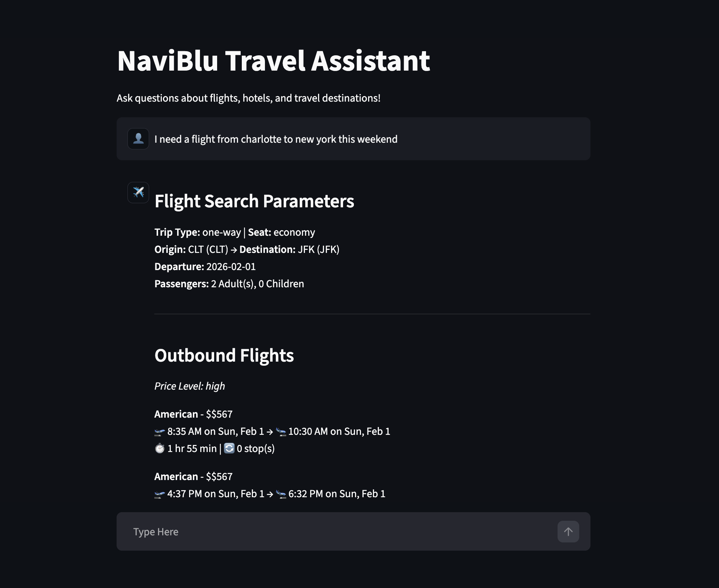Click the Price Level: high label
719x588 pixels.
pos(189,386)
